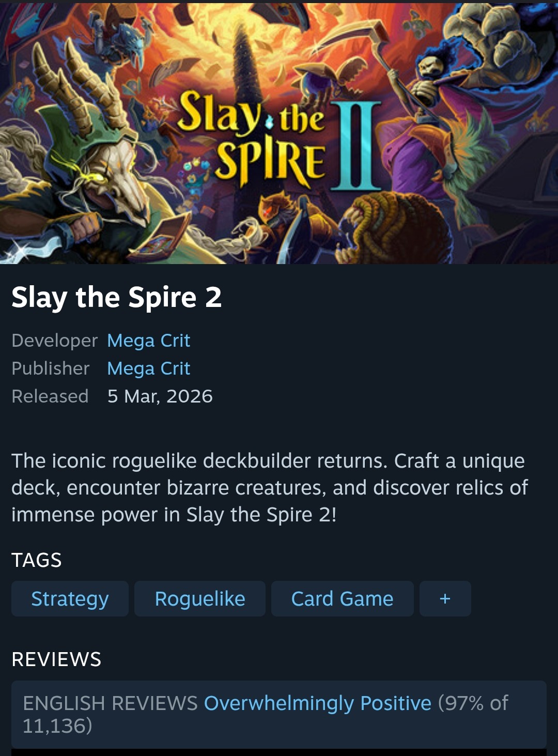Viewport: 558px width, 756px height.
Task: Click the Developer field label
Action: point(54,341)
